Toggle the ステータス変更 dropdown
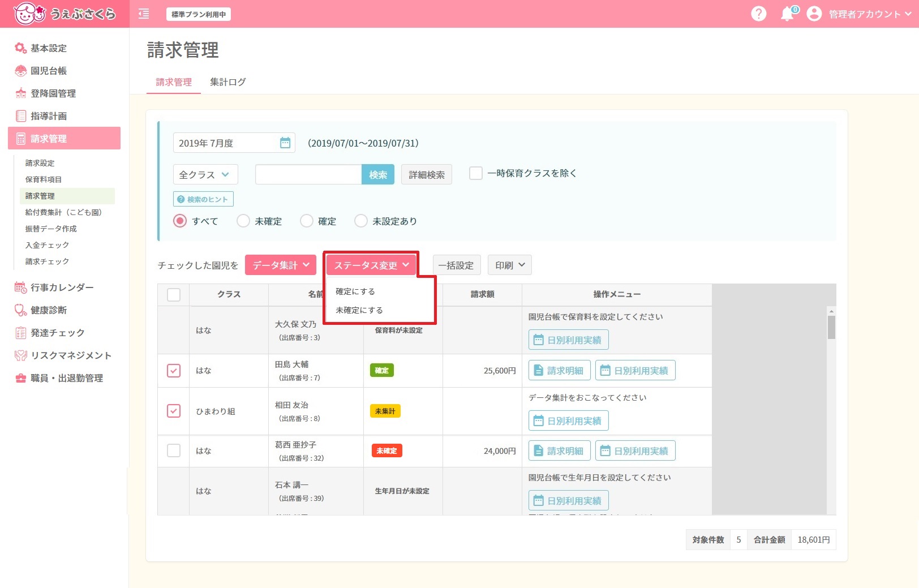This screenshot has width=919, height=588. point(371,265)
